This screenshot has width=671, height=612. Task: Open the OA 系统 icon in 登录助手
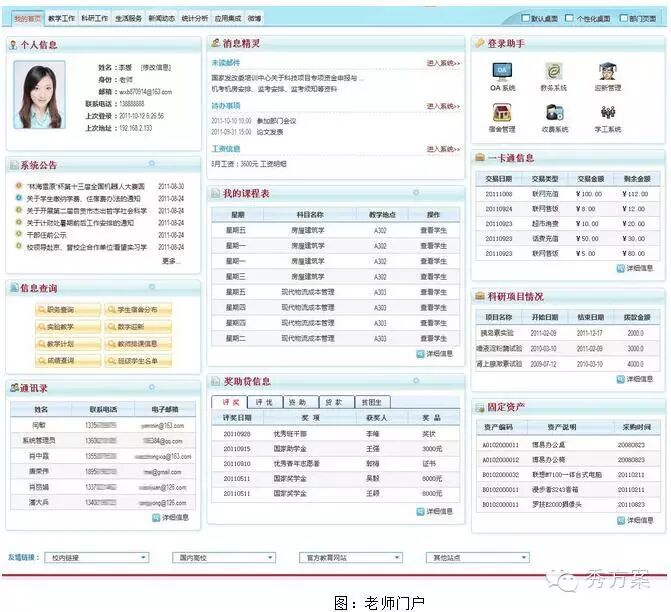pos(502,71)
